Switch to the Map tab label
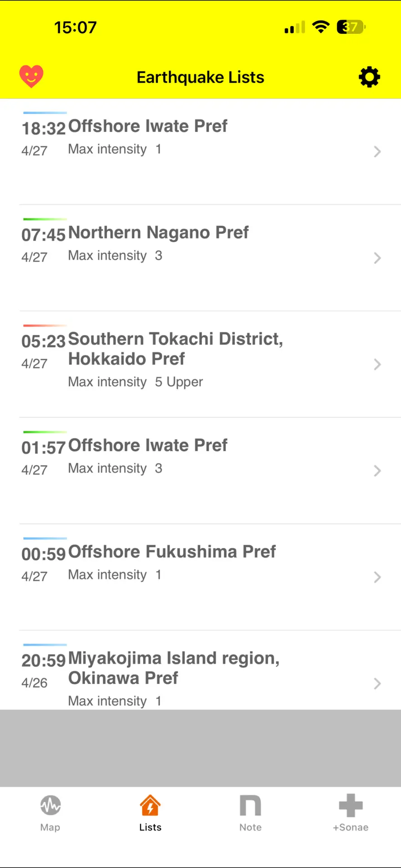Image resolution: width=401 pixels, height=868 pixels. [x=50, y=827]
